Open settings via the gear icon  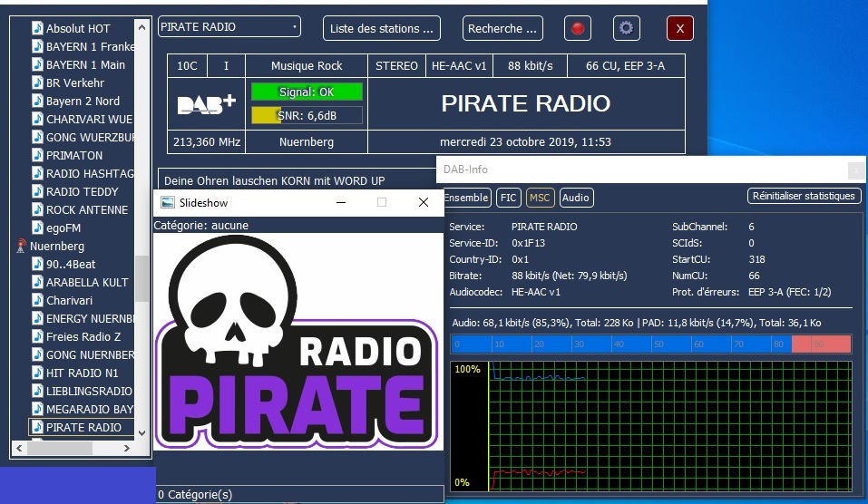[x=626, y=28]
